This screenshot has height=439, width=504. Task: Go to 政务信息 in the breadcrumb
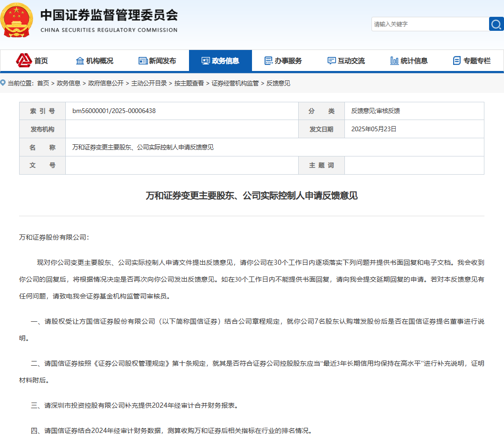69,83
